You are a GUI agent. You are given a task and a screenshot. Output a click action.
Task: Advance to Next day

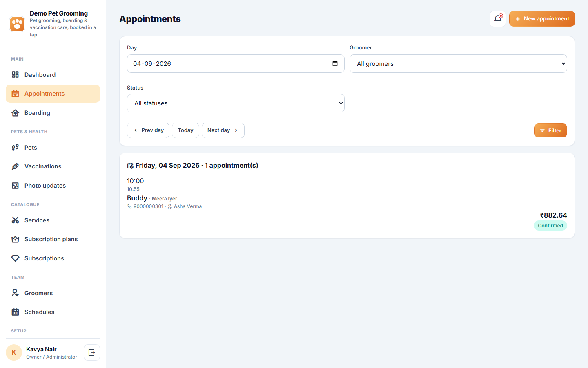(x=223, y=130)
